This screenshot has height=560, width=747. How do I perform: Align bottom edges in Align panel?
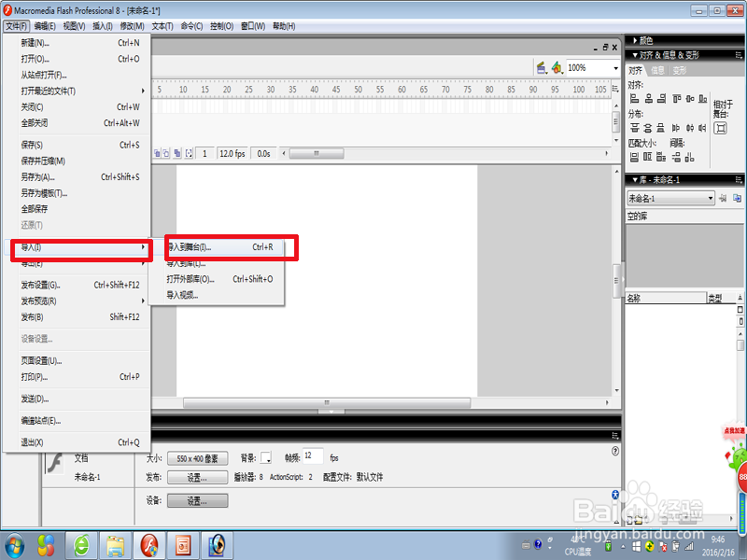pos(703,99)
